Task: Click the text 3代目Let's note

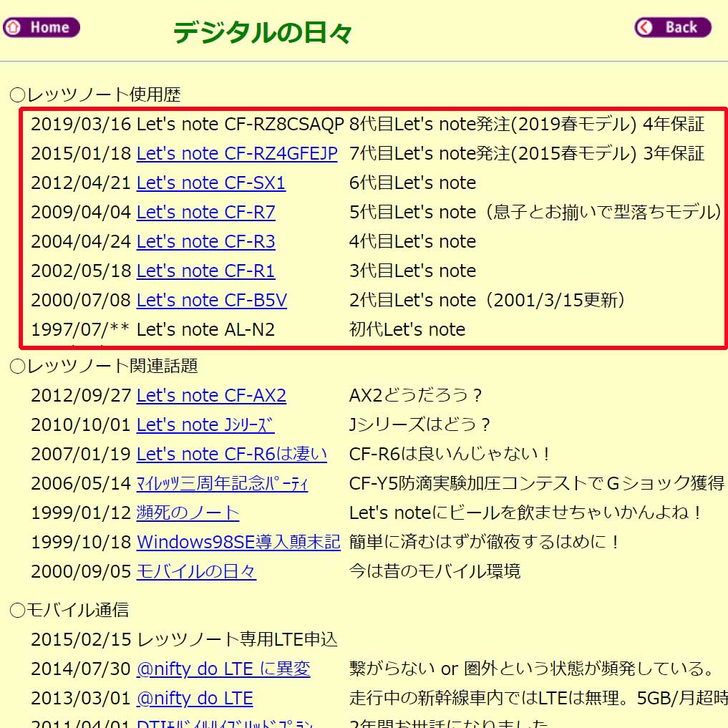Action: [x=413, y=270]
